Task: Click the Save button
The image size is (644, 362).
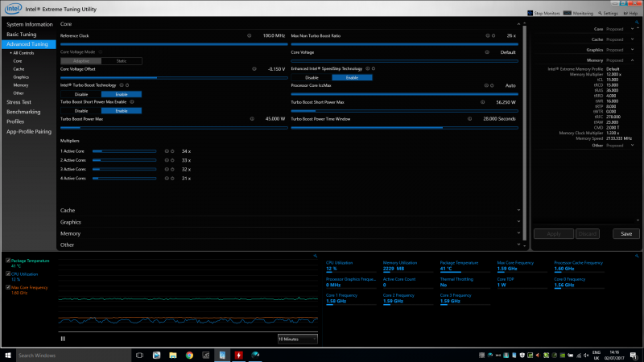Action: click(x=626, y=234)
